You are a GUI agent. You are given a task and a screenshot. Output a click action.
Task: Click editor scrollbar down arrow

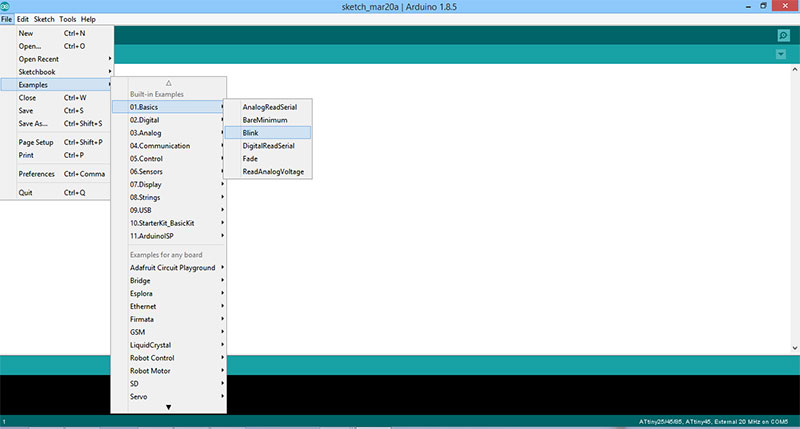[x=795, y=348]
